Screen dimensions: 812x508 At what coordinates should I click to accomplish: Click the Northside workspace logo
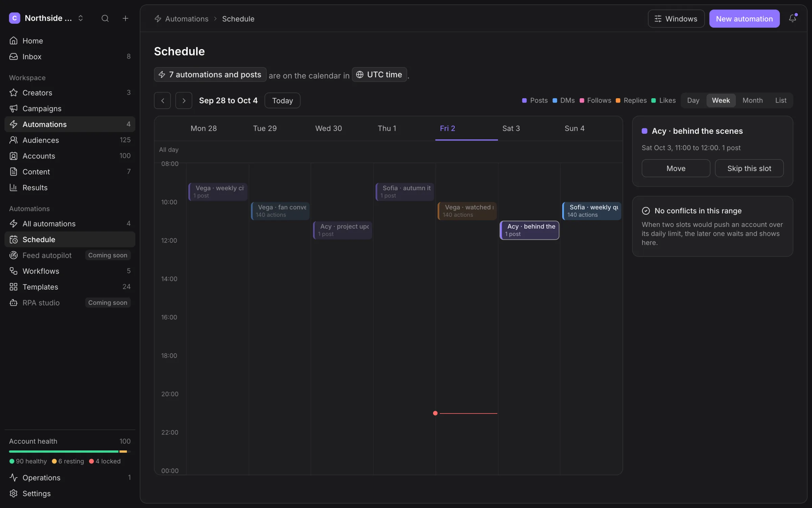click(x=15, y=18)
